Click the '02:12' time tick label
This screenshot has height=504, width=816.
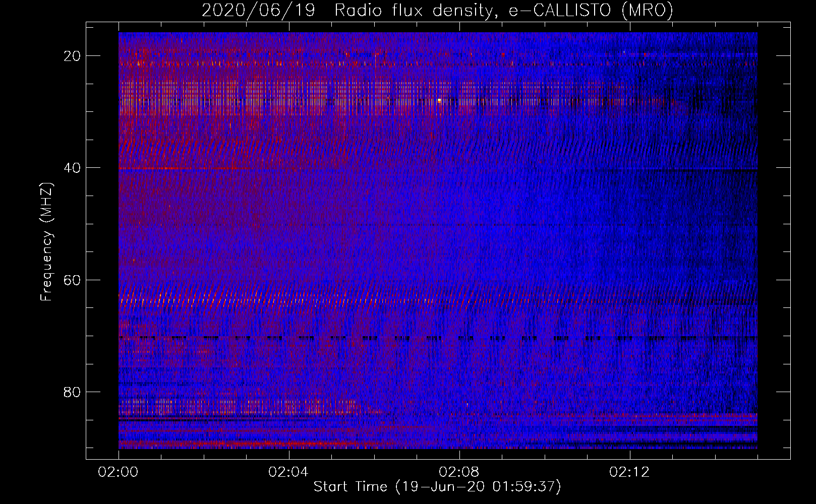(x=629, y=472)
